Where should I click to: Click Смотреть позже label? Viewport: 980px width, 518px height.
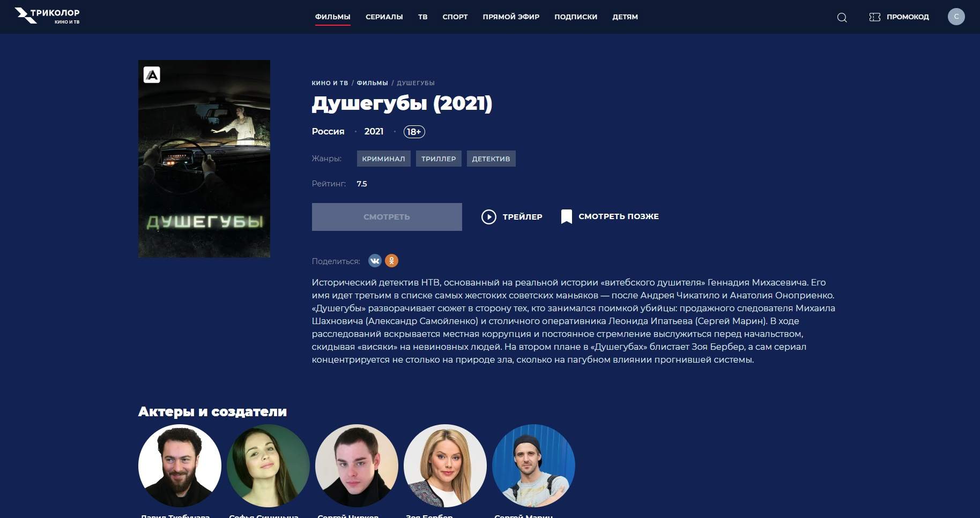619,216
